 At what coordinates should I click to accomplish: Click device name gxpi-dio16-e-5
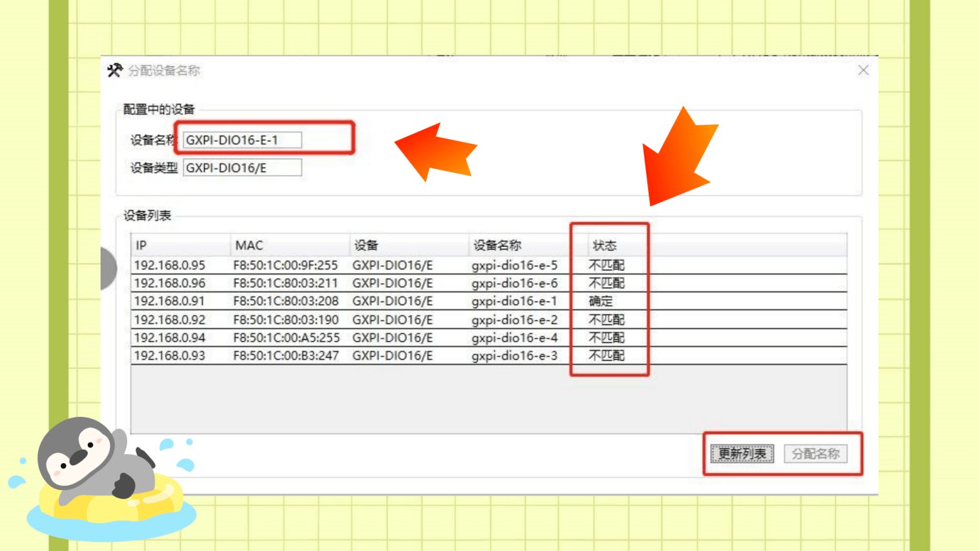[x=515, y=265]
